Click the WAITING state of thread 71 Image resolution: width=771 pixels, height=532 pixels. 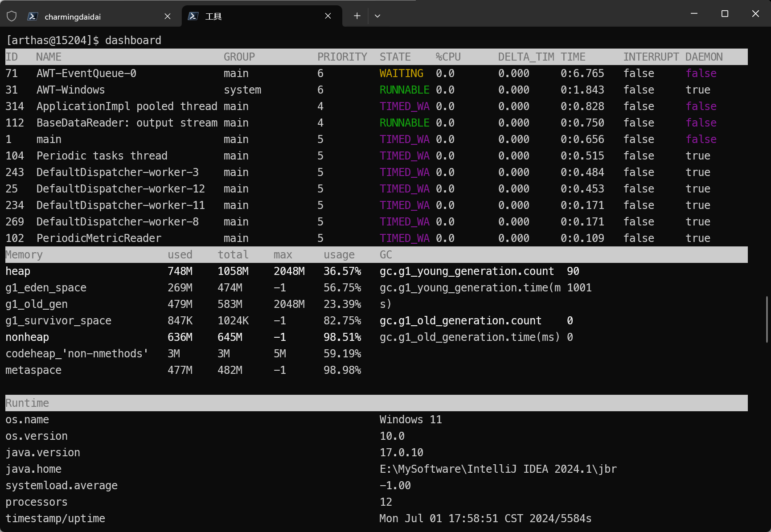(401, 74)
